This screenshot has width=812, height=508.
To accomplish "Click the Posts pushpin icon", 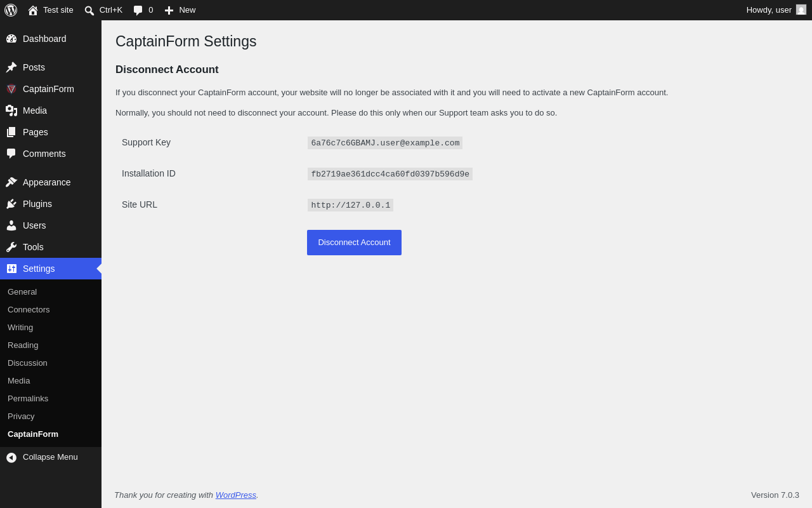I will [11, 67].
